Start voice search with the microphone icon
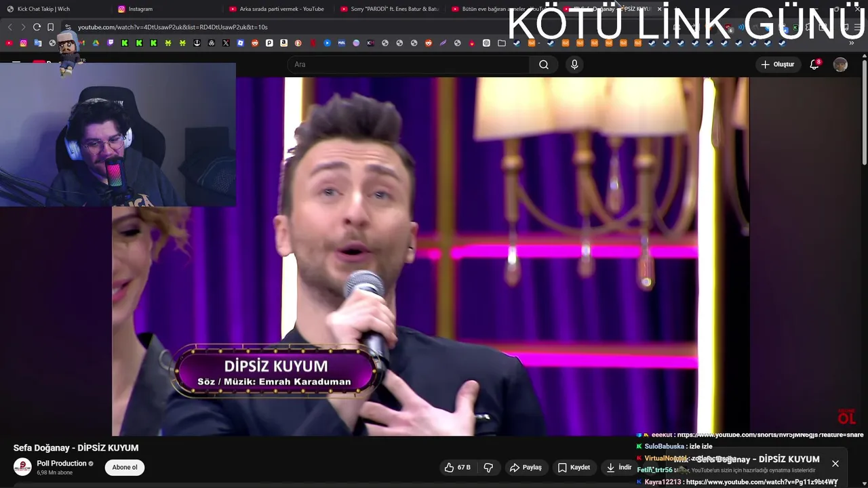The image size is (868, 488). pyautogui.click(x=574, y=64)
